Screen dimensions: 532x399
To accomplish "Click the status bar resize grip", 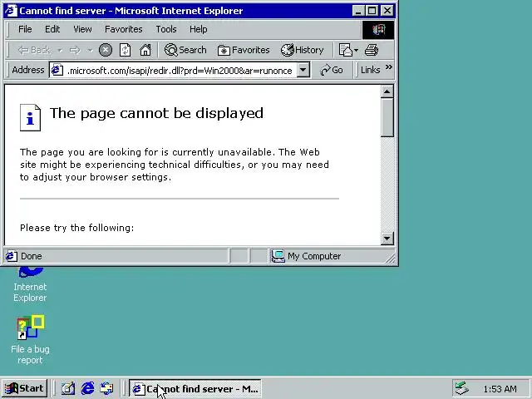I will click(x=391, y=259).
